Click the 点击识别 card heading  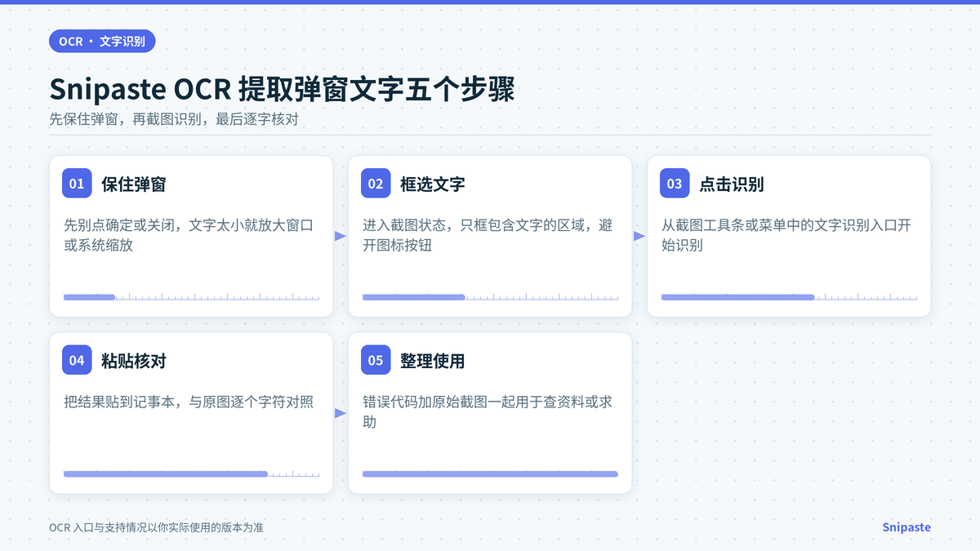732,184
